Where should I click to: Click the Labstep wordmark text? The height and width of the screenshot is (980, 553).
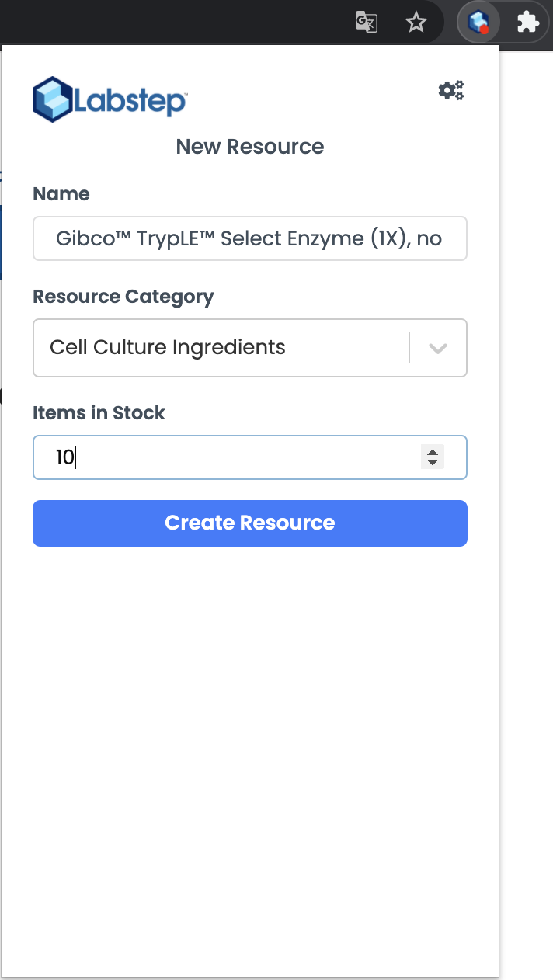click(130, 101)
